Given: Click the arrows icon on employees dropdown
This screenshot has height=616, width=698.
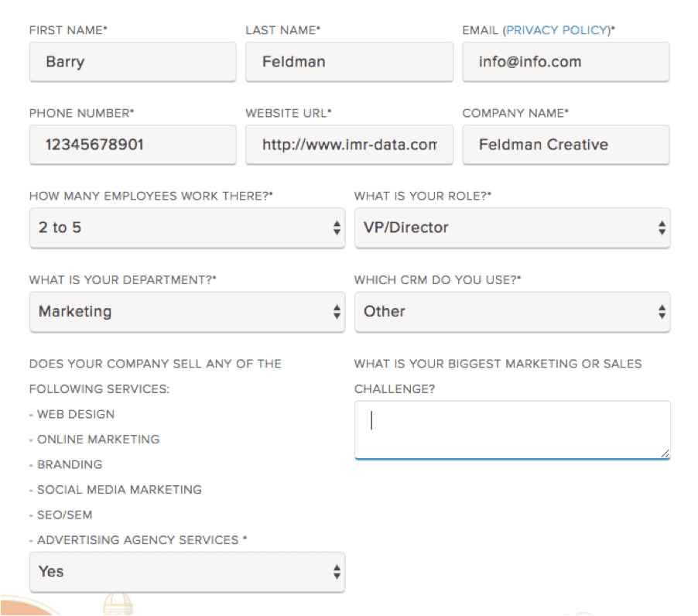Looking at the screenshot, I should tap(337, 228).
